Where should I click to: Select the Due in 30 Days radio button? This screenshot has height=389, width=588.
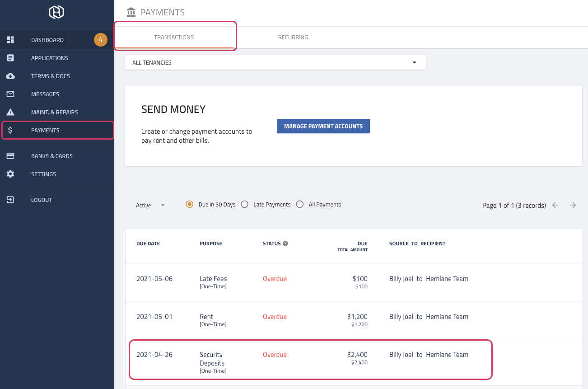pos(190,204)
